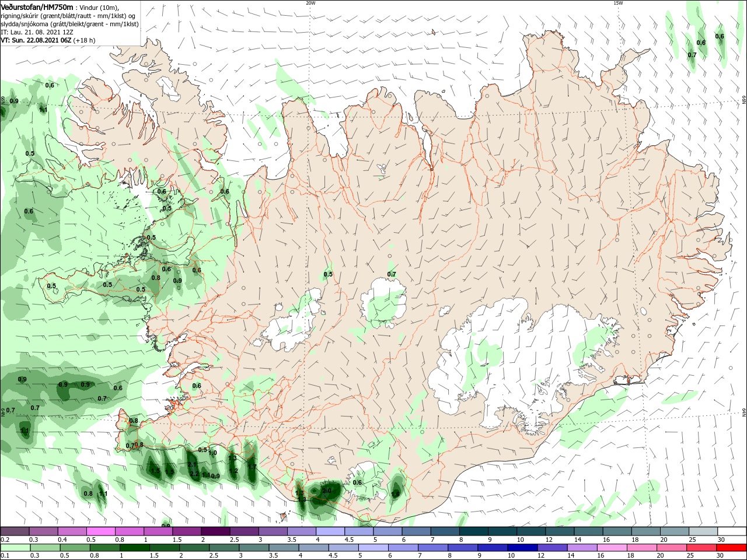
Task: Select the bright pink snow swatch labeled 0.5
Action: (x=100, y=531)
